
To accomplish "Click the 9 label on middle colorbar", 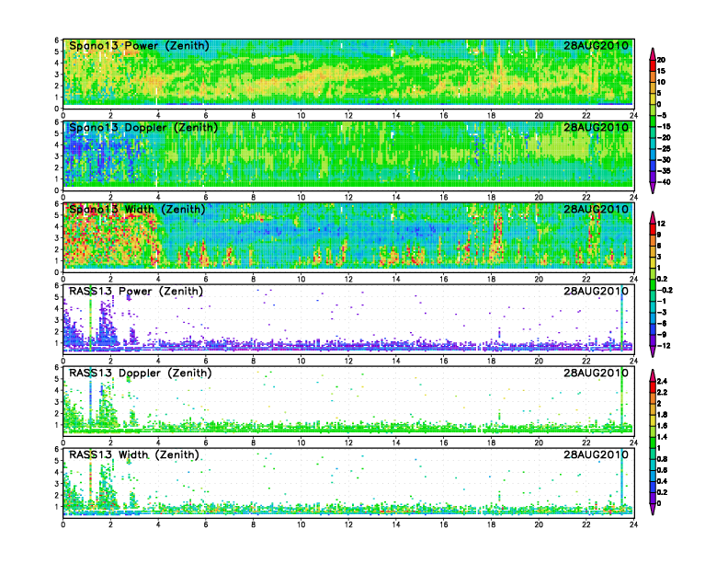I will 659,235.
